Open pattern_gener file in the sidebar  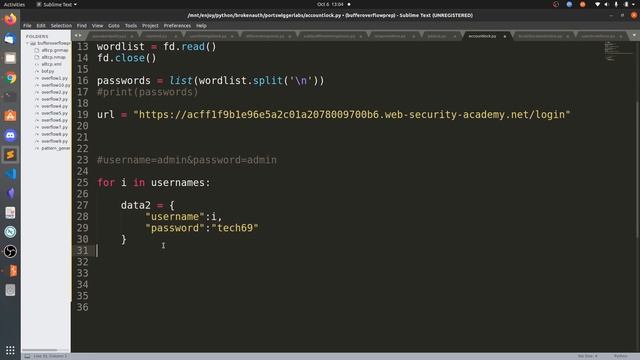coord(56,148)
